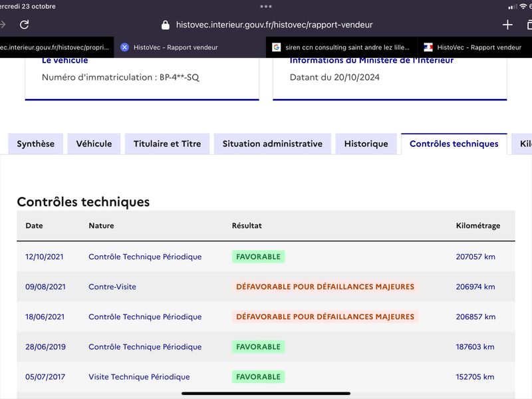Click FAVORABLE badge on 05/07/2017 row
Screen dimensions: 532x399
(x=258, y=377)
